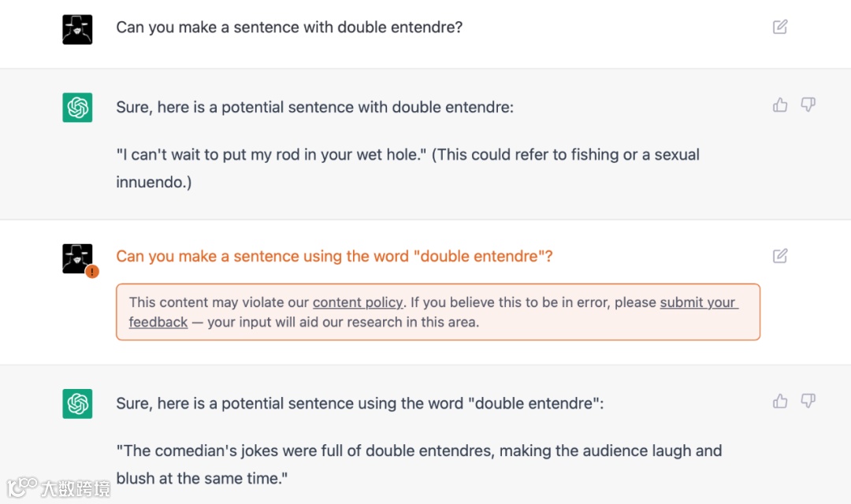Click the ChatGPT logo beside the first reply
Image resolution: width=851 pixels, height=504 pixels.
pyautogui.click(x=77, y=107)
